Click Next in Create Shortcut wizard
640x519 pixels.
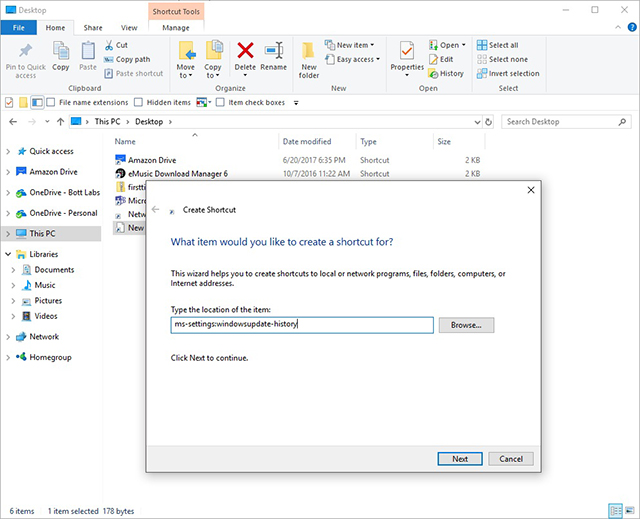(460, 459)
